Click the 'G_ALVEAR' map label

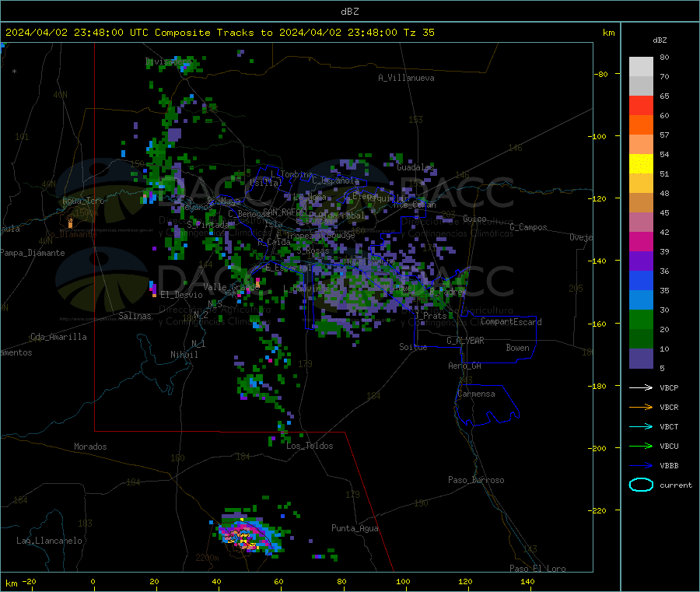[465, 341]
